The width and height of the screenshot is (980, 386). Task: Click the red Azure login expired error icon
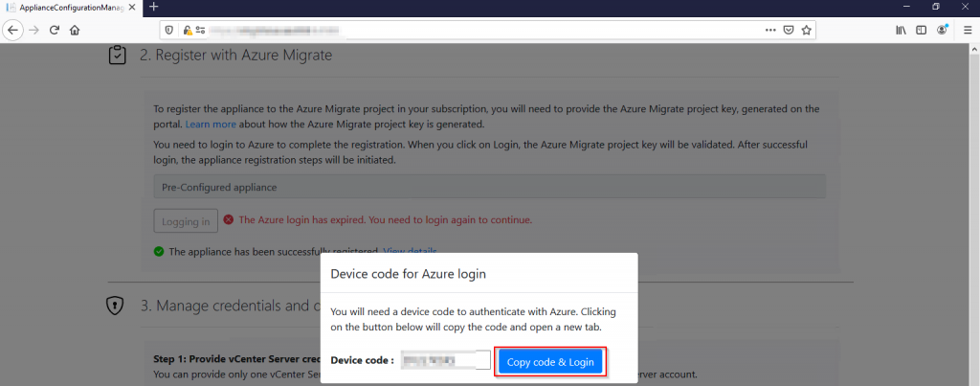point(229,219)
